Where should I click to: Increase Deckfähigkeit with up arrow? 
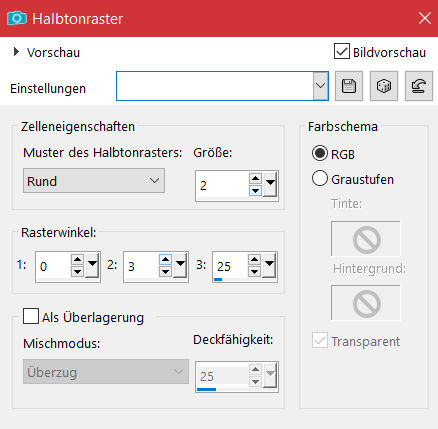click(x=255, y=369)
